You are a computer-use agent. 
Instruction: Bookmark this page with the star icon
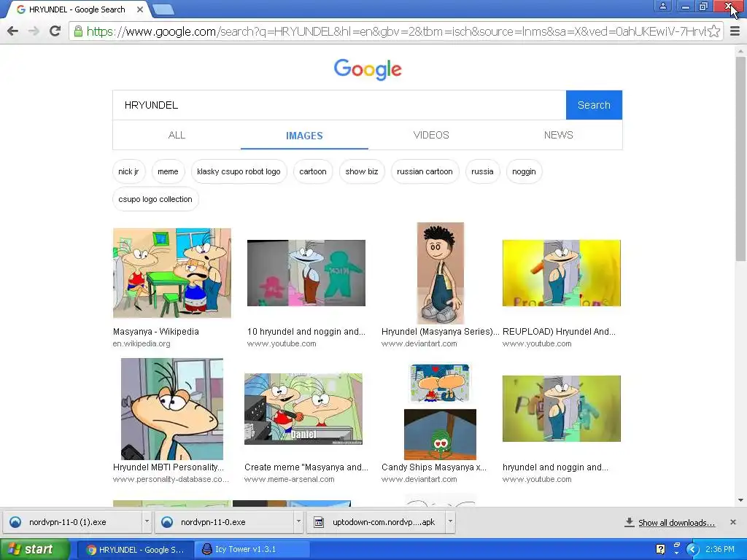(x=713, y=31)
